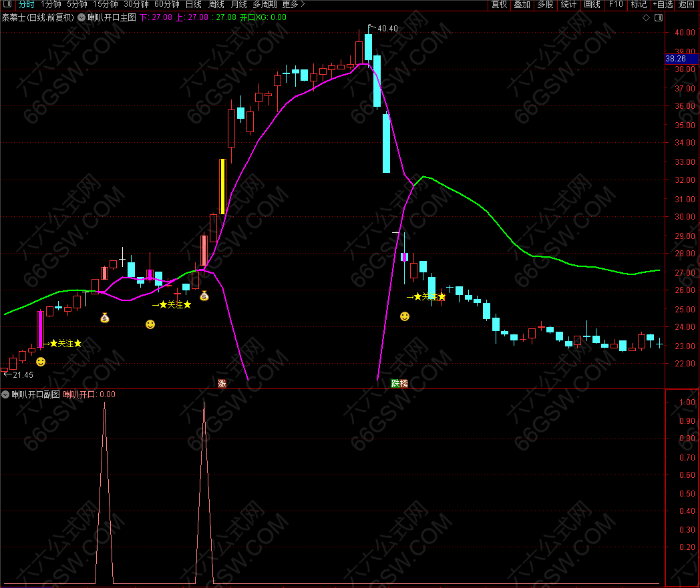Expand the 更多 periods dropdown
This screenshot has height=588, width=700.
[x=293, y=5]
